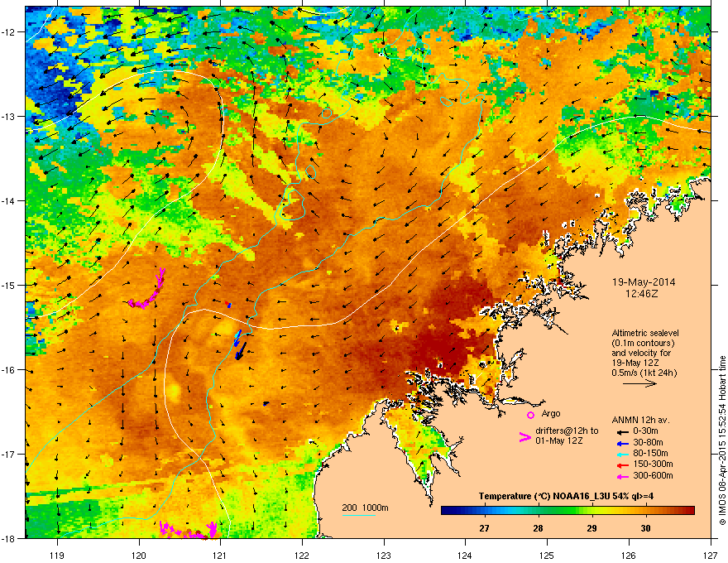Click the latitude label -18

(8, 538)
